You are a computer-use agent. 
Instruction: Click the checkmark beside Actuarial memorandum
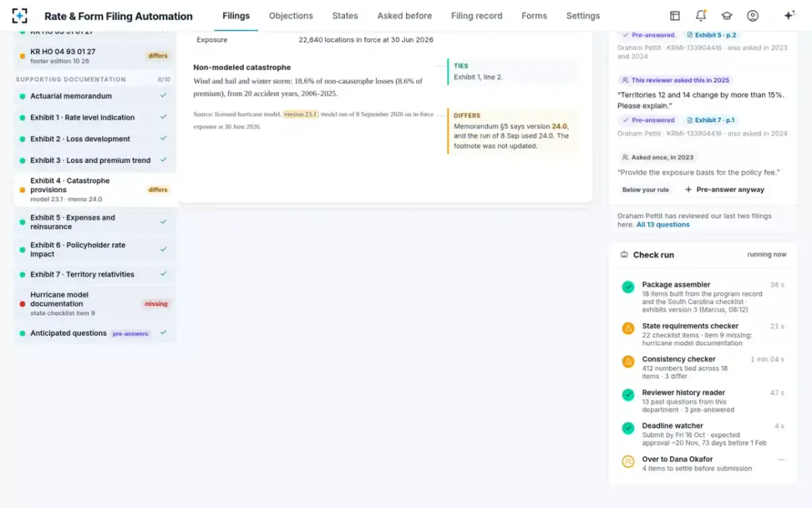163,96
